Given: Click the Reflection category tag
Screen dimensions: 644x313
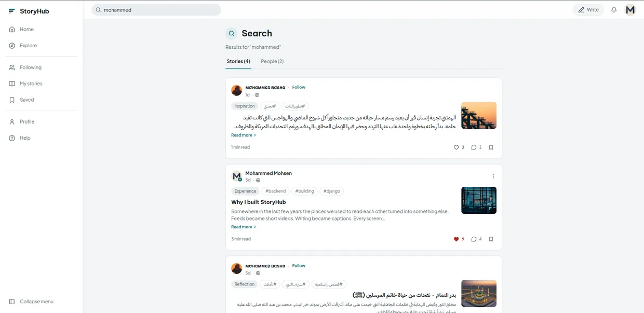Looking at the screenshot, I should (x=245, y=284).
